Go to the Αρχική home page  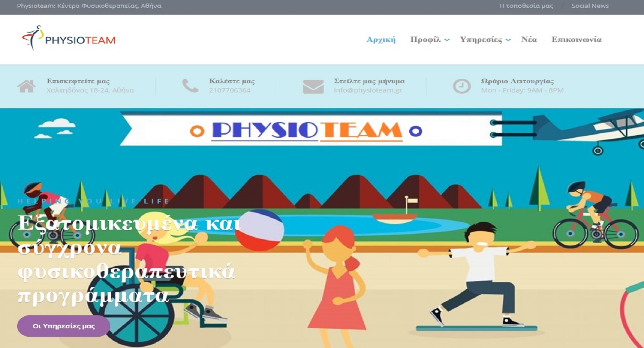pyautogui.click(x=381, y=40)
